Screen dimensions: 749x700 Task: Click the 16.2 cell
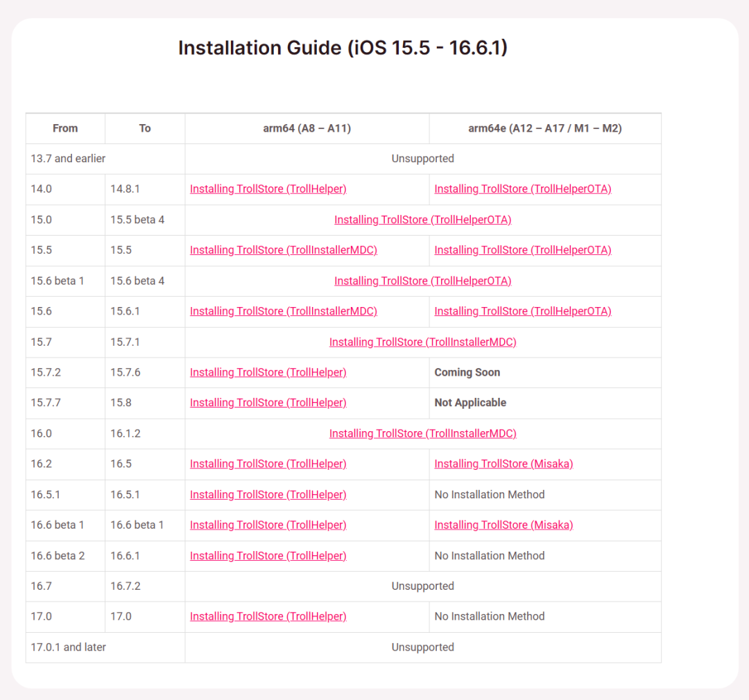pos(65,464)
